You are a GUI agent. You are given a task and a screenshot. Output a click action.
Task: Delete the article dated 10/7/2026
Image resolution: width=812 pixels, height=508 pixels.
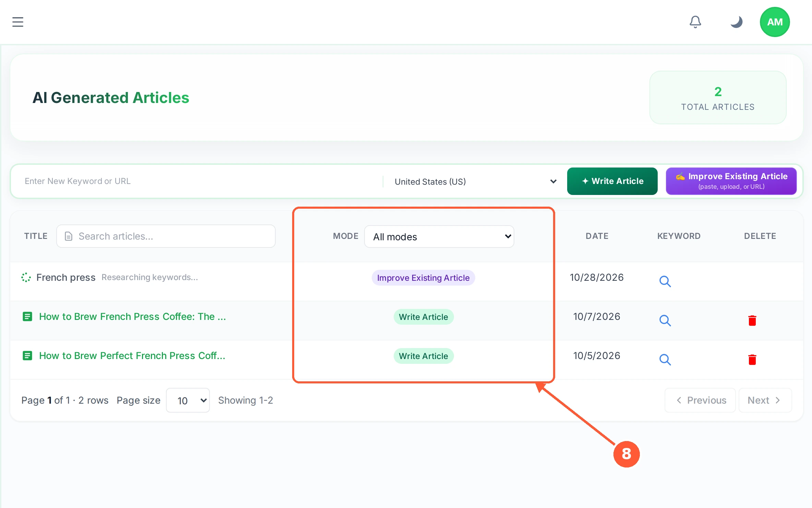click(752, 320)
